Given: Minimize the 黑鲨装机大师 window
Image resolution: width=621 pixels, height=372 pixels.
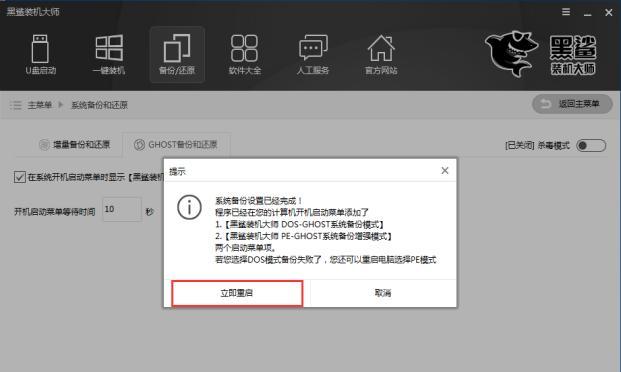Looking at the screenshot, I should pyautogui.click(x=587, y=13).
